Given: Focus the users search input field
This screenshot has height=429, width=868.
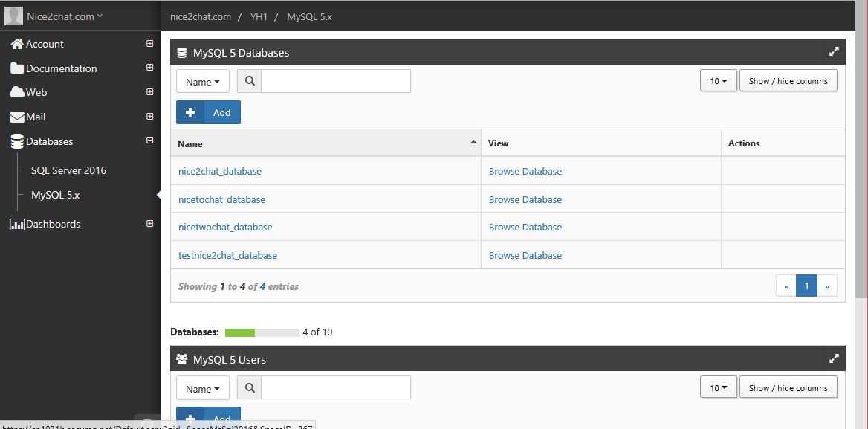Looking at the screenshot, I should (336, 387).
